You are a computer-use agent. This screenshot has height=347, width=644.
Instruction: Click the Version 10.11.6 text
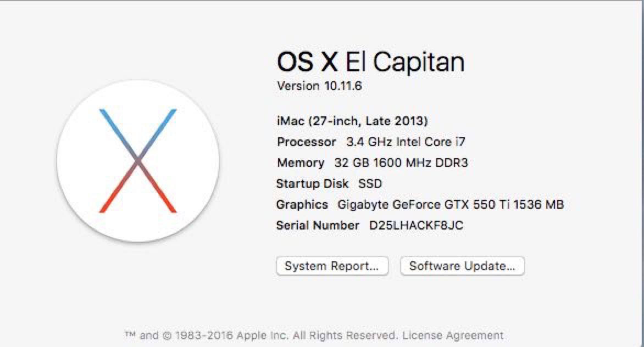[320, 86]
